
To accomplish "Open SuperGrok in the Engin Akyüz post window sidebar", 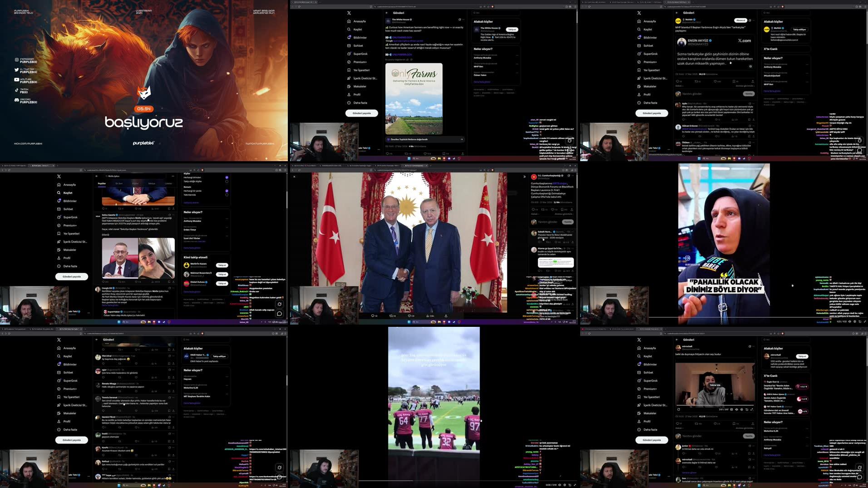I will 650,54.
